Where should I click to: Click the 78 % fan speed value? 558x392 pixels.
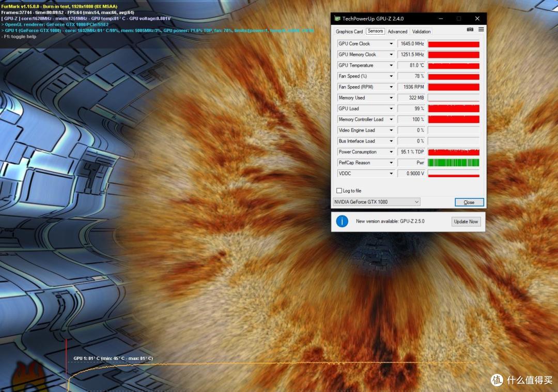411,76
